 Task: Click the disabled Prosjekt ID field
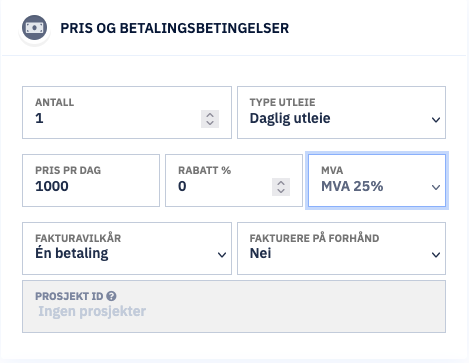pyautogui.click(x=234, y=307)
